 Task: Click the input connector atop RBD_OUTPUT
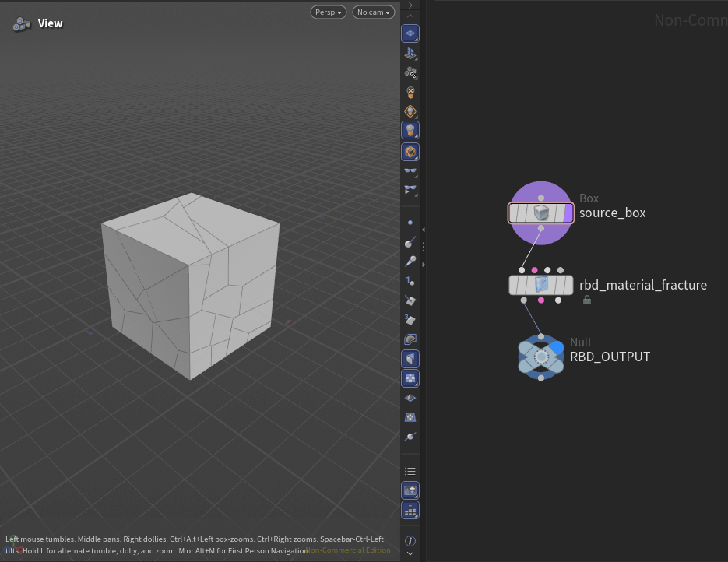coord(541,336)
